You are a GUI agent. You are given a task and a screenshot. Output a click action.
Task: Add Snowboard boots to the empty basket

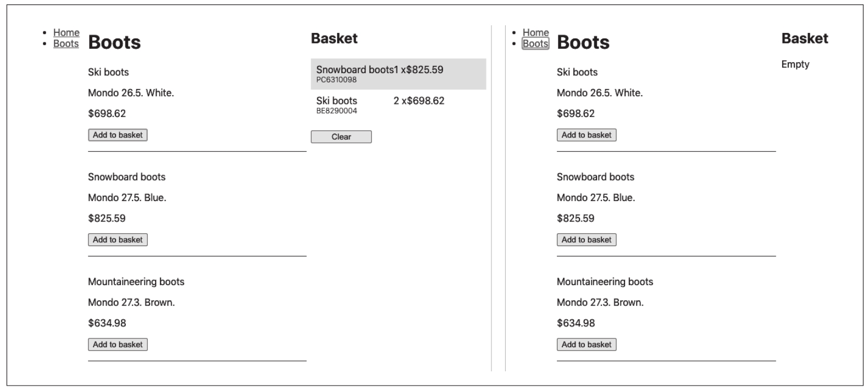(587, 240)
